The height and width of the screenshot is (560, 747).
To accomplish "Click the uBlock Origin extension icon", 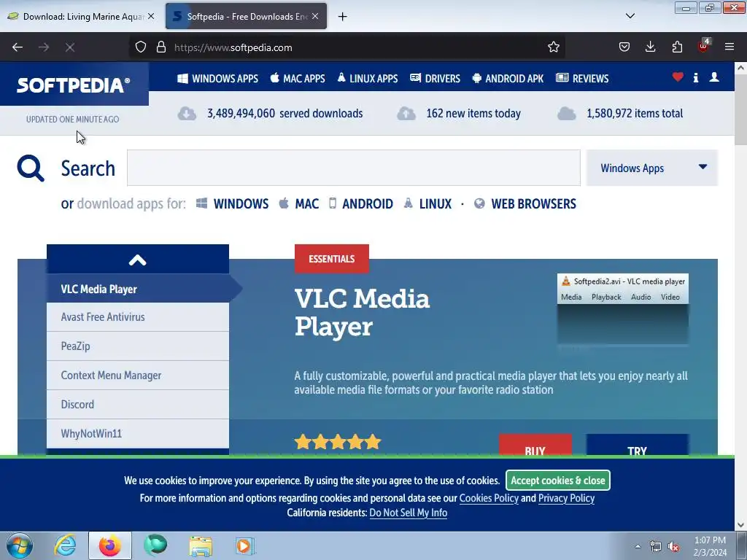I will [x=704, y=46].
